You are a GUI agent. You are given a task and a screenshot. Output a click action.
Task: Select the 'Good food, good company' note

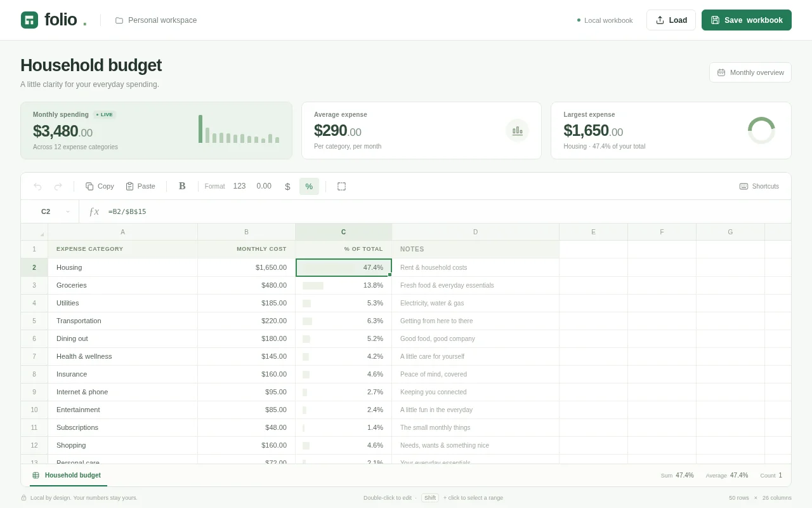[476, 338]
